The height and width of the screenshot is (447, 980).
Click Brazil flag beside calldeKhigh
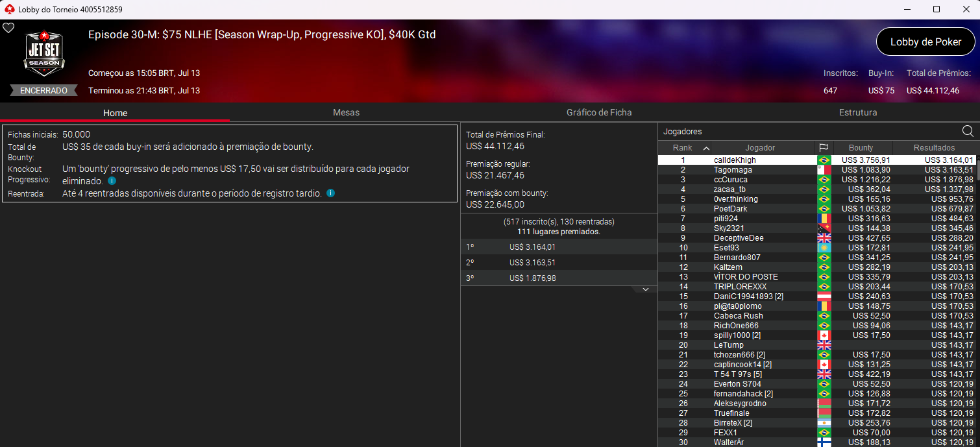(824, 160)
